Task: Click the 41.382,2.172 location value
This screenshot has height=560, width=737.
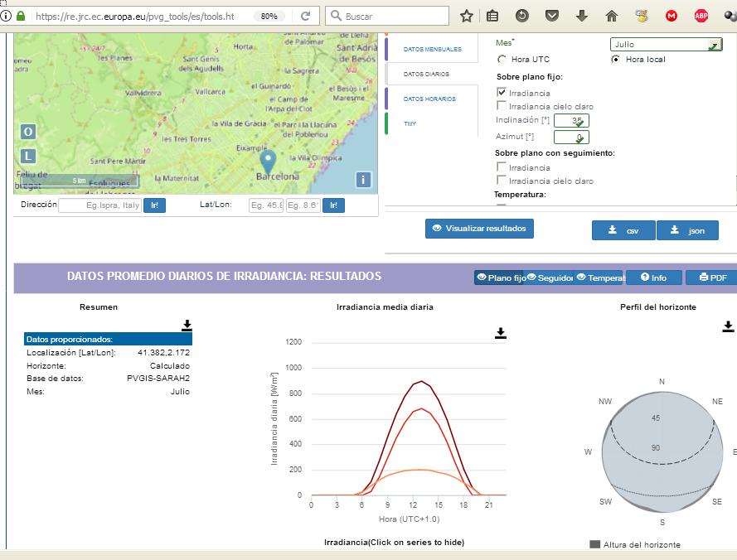Action: point(163,352)
